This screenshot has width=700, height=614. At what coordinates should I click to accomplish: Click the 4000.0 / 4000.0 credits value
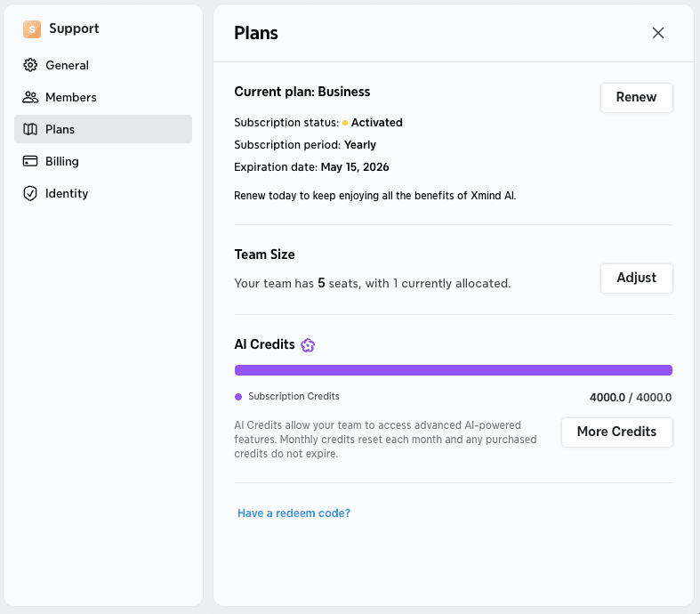[630, 398]
